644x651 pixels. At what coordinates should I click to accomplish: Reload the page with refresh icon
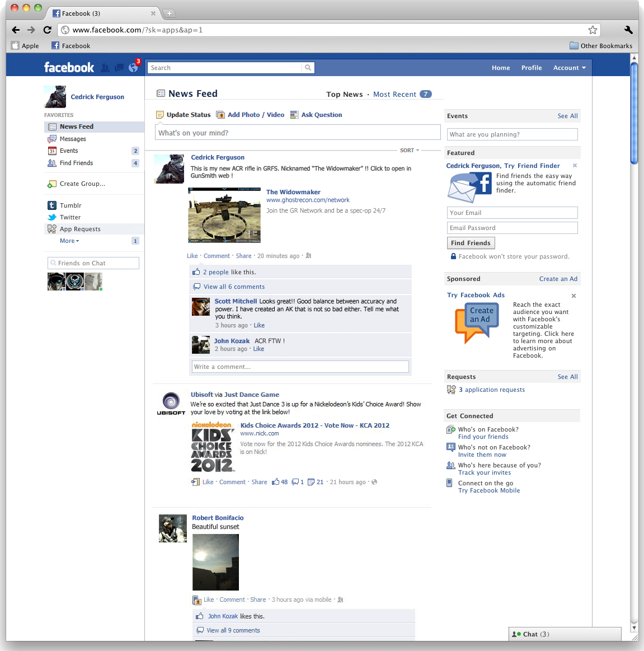click(47, 30)
